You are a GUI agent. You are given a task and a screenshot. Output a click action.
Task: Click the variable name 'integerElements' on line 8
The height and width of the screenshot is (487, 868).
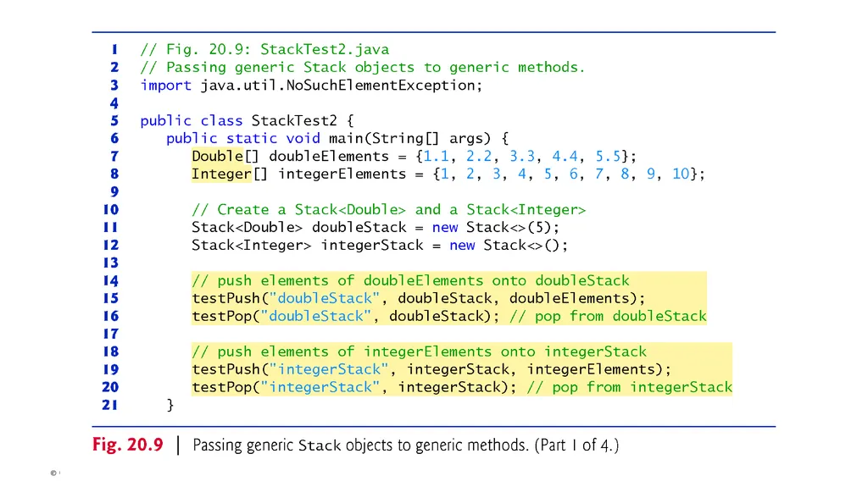click(342, 174)
